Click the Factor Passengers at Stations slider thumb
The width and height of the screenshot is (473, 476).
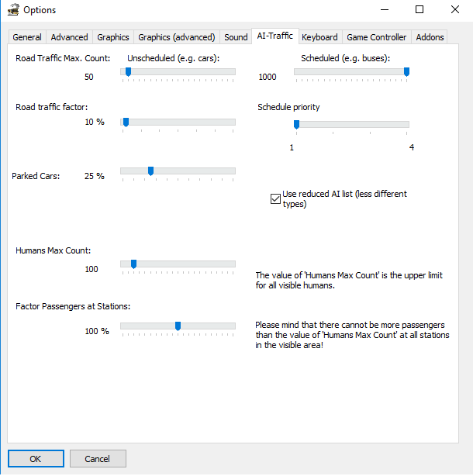pos(178,326)
